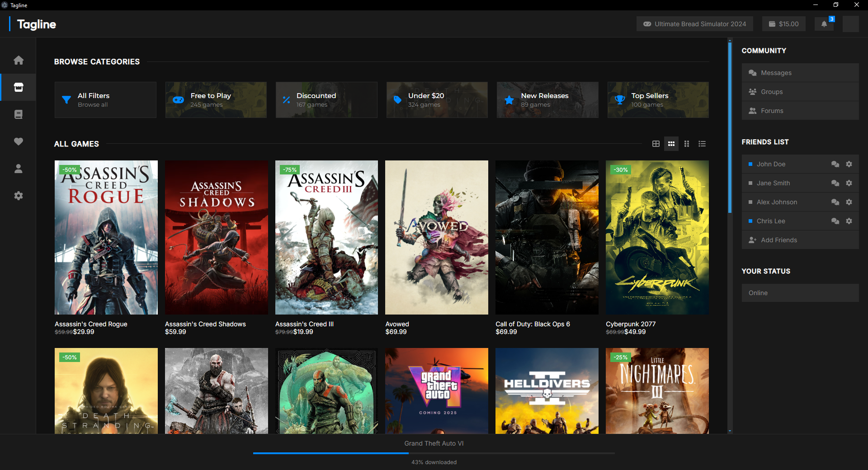Image resolution: width=868 pixels, height=470 pixels.
Task: Open Assassin's Creed Rogue cover
Action: (x=106, y=237)
